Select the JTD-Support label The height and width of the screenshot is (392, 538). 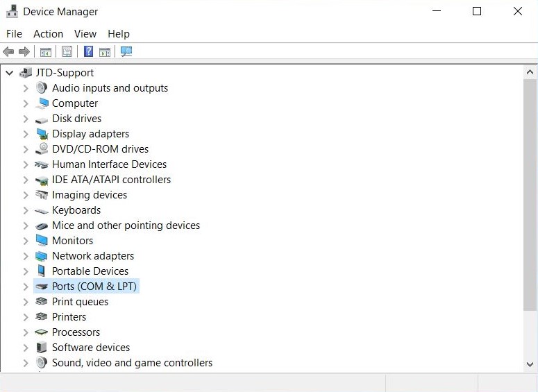(65, 73)
